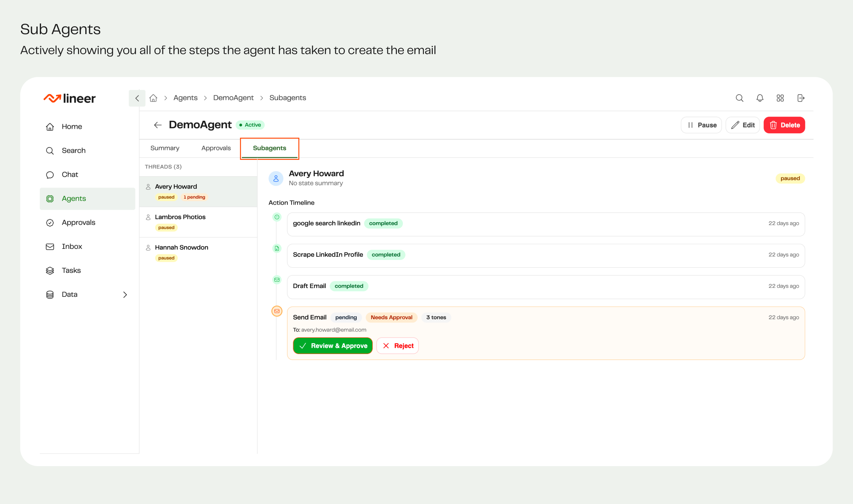Switch to the Summary tab
This screenshot has height=504, width=853.
tap(165, 148)
